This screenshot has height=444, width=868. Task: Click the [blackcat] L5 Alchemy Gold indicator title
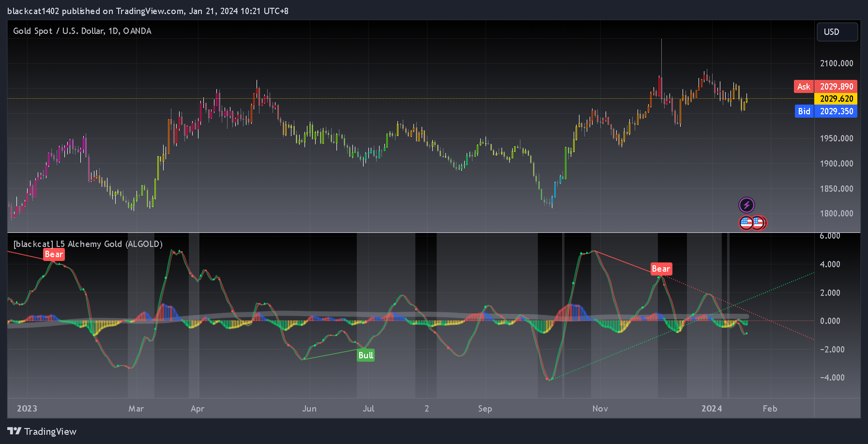coord(88,244)
